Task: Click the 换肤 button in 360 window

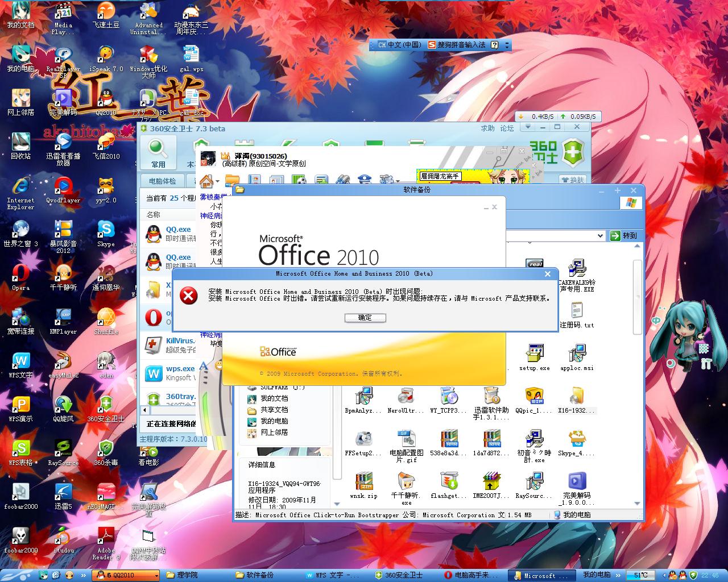Action: pos(572,180)
